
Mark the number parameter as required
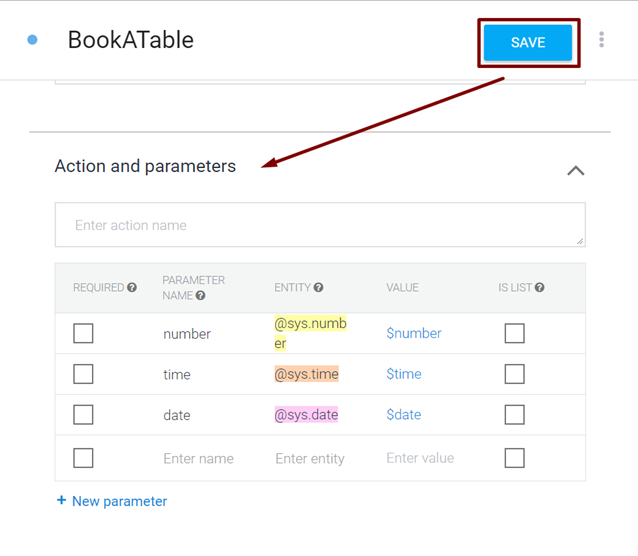(x=83, y=333)
